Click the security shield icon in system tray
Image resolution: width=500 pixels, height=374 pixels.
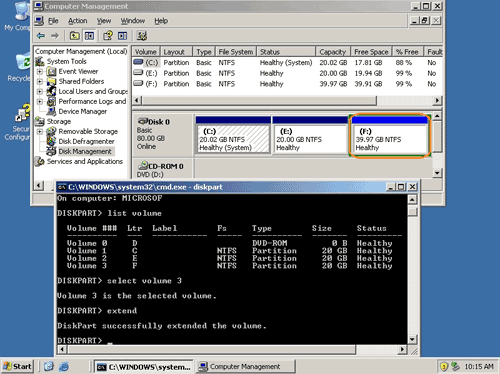444,367
